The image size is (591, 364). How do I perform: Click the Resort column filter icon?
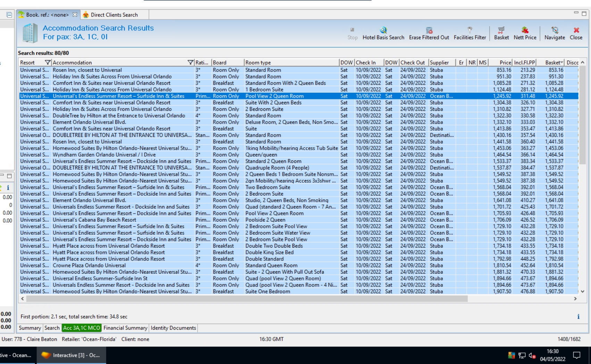48,63
